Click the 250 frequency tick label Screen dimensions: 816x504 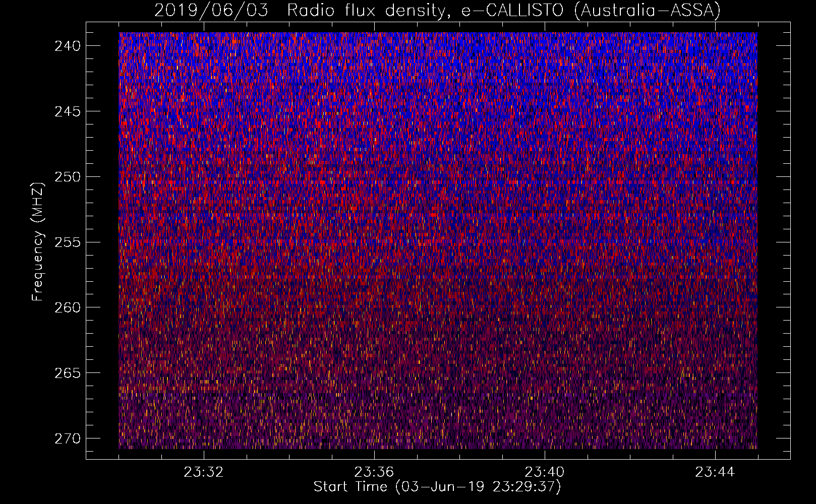point(68,177)
